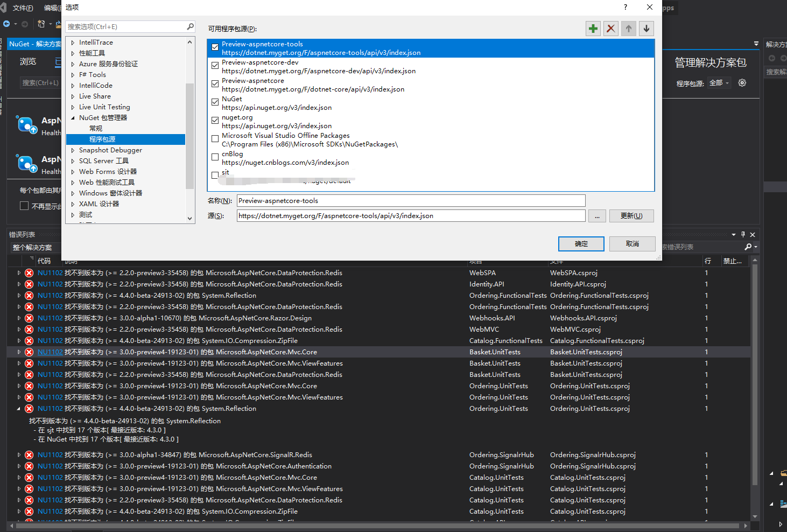
Task: Click Identity.API.csproj file cell
Action: pyautogui.click(x=578, y=284)
